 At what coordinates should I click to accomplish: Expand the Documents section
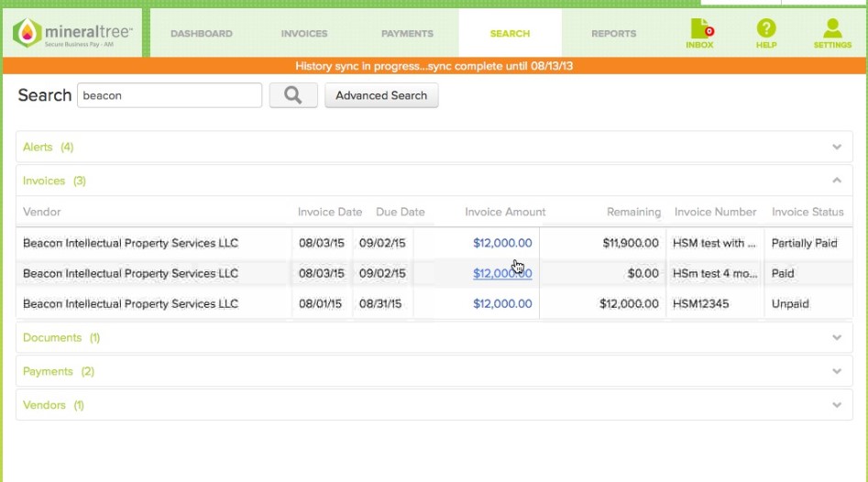pos(836,337)
